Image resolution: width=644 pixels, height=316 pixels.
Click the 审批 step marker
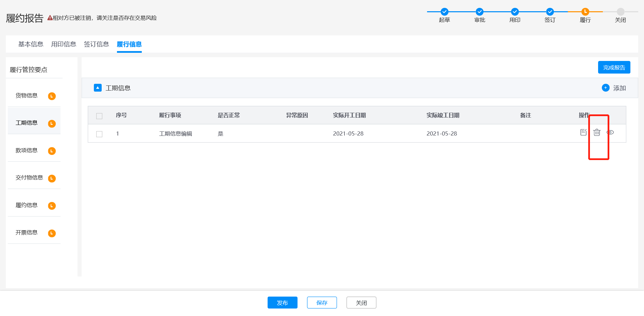[x=479, y=12]
